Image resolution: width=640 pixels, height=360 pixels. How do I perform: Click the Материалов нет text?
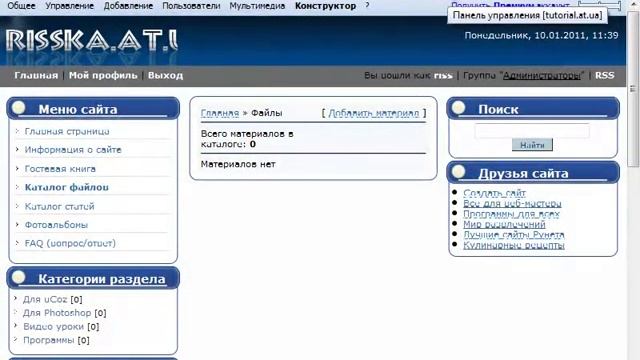click(238, 164)
